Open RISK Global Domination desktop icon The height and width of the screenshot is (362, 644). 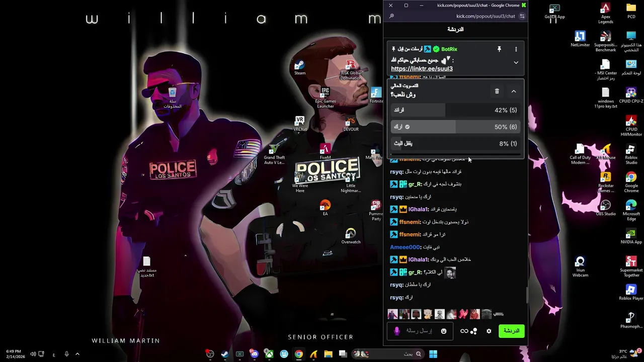tap(351, 70)
